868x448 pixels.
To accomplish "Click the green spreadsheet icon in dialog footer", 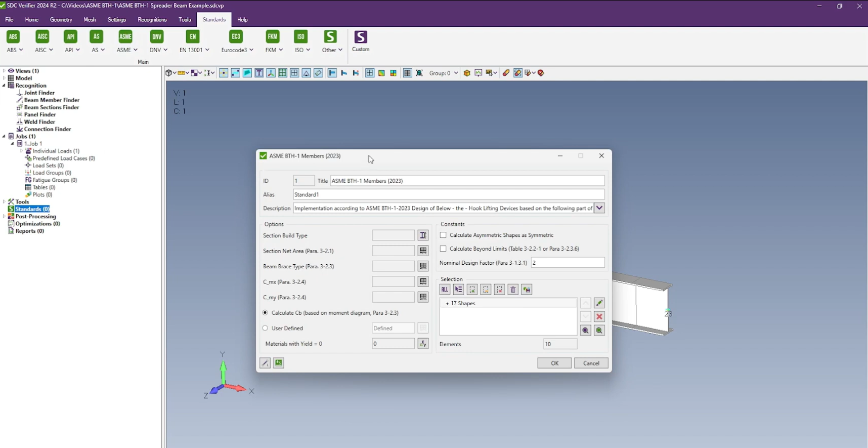I will (x=279, y=363).
